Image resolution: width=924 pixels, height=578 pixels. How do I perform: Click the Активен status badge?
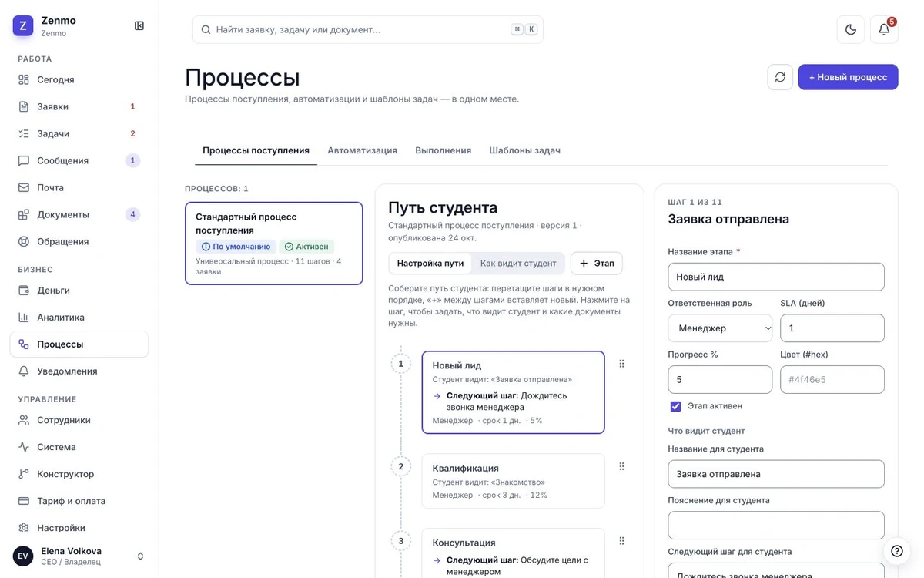click(306, 247)
